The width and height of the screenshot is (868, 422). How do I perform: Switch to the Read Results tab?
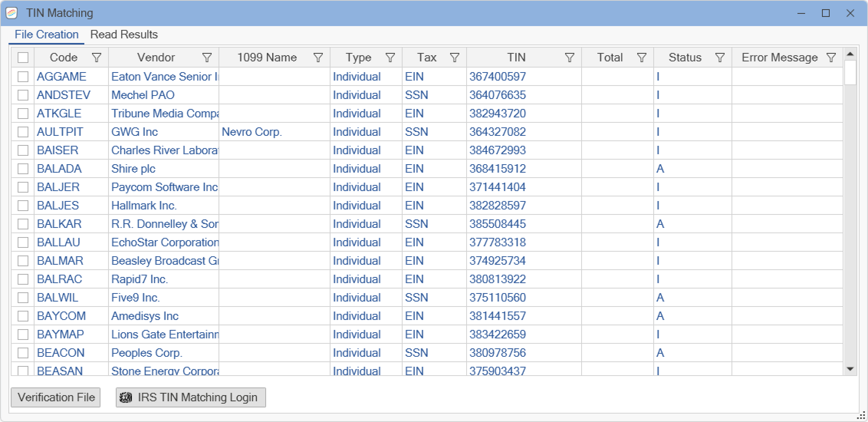[124, 35]
